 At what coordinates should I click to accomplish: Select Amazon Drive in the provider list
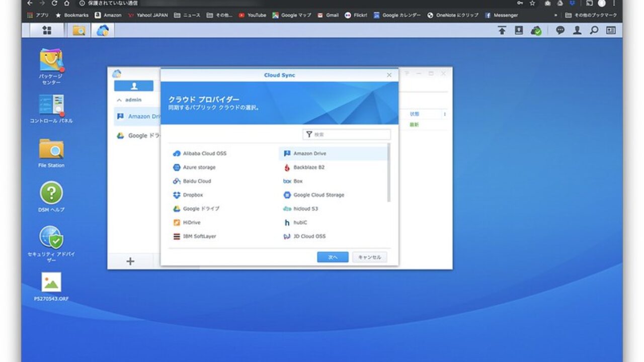coord(333,153)
